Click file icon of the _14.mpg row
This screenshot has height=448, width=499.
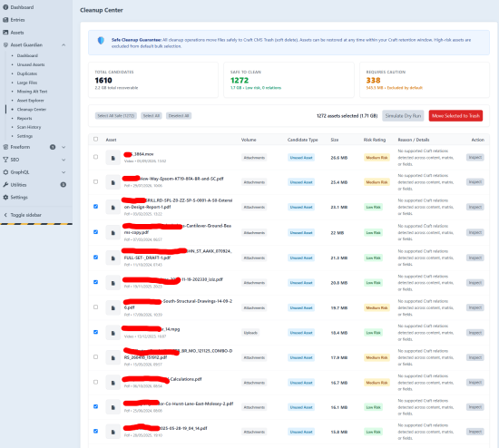pyautogui.click(x=113, y=333)
